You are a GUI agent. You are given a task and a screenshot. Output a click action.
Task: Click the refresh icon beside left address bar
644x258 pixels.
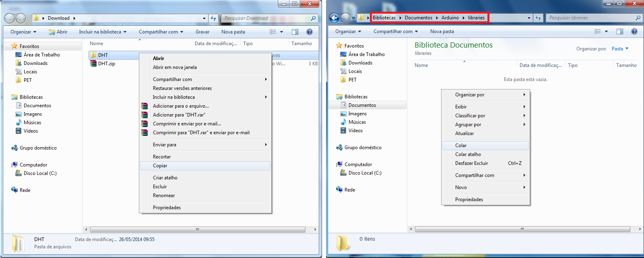point(213,18)
